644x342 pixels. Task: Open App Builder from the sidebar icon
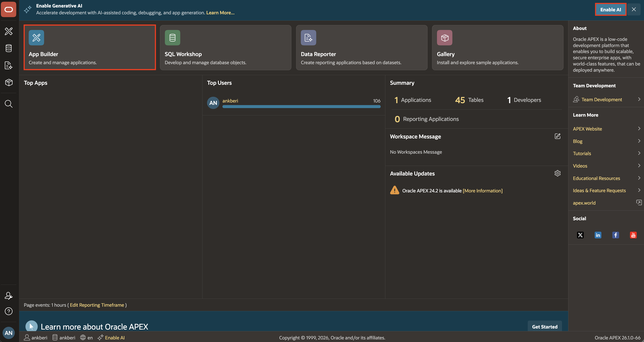pos(9,31)
